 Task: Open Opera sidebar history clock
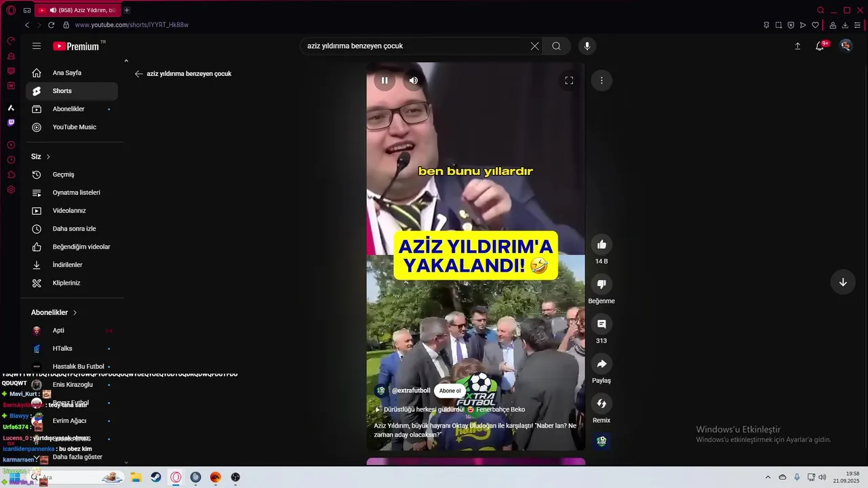click(11, 160)
